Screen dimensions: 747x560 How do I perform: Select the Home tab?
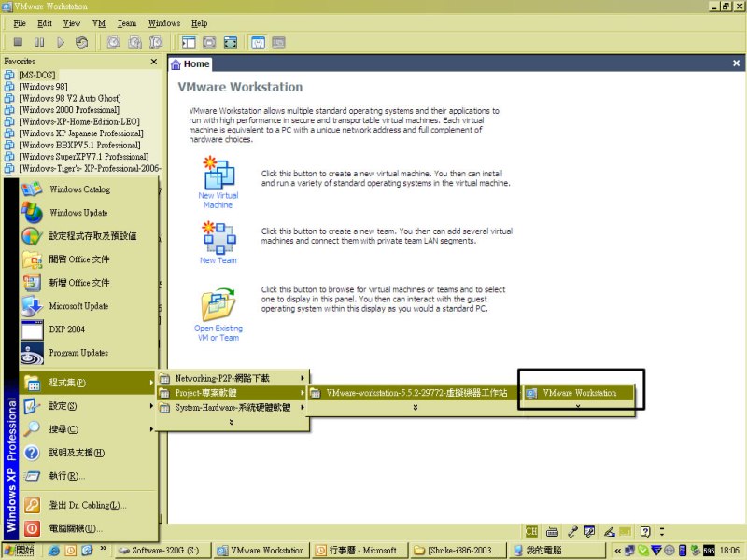[x=190, y=63]
